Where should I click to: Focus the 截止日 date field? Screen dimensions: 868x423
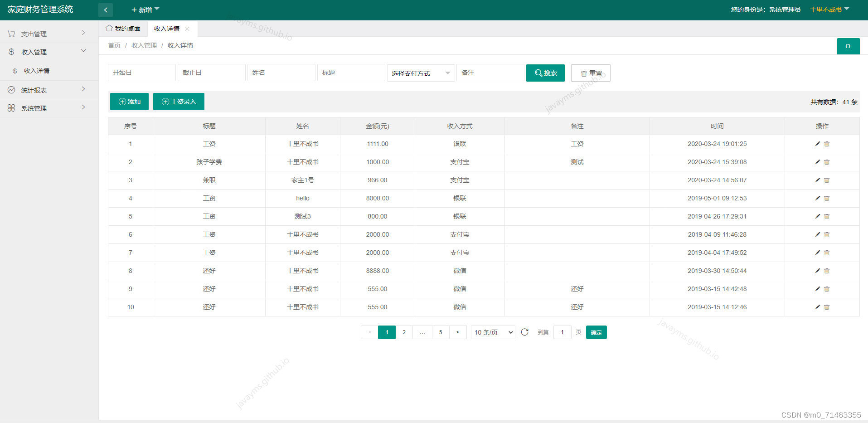tap(211, 73)
